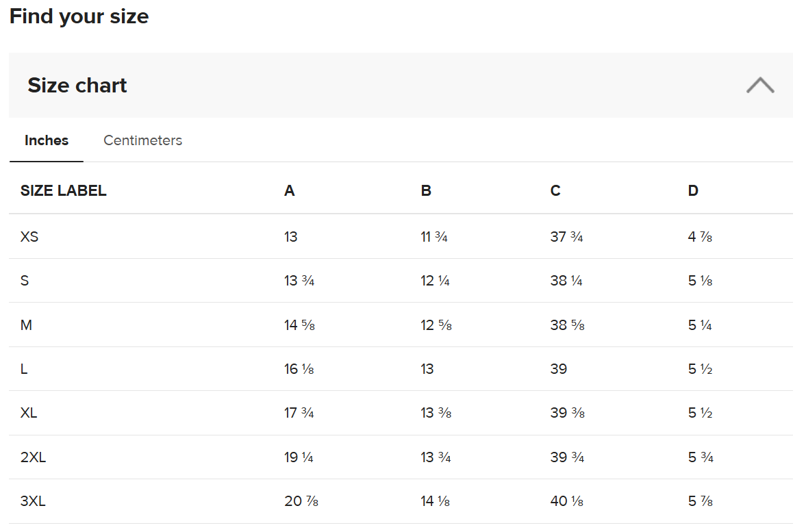The image size is (806, 532).
Task: Select the L size row label
Action: click(x=24, y=369)
